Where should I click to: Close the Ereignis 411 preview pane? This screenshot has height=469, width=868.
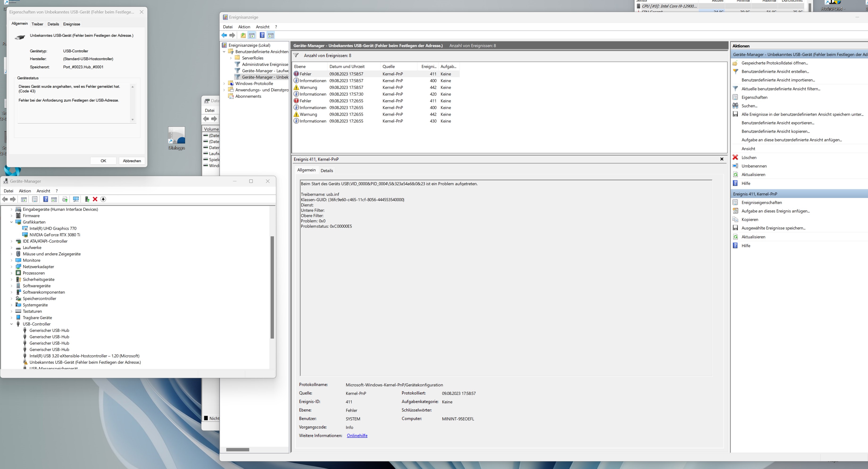click(722, 159)
